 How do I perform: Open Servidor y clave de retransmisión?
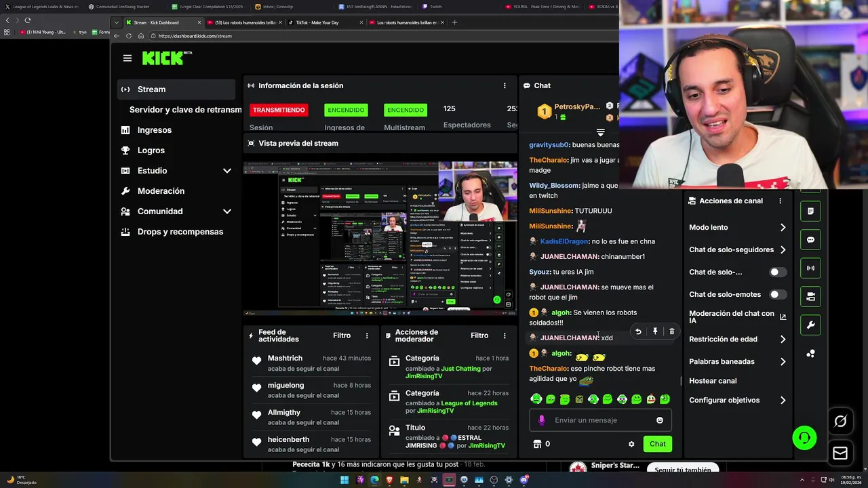(x=185, y=110)
